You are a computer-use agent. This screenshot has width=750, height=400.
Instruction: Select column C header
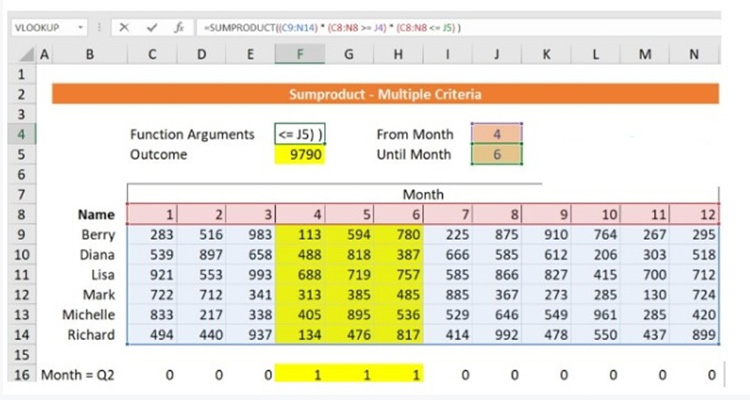(152, 55)
